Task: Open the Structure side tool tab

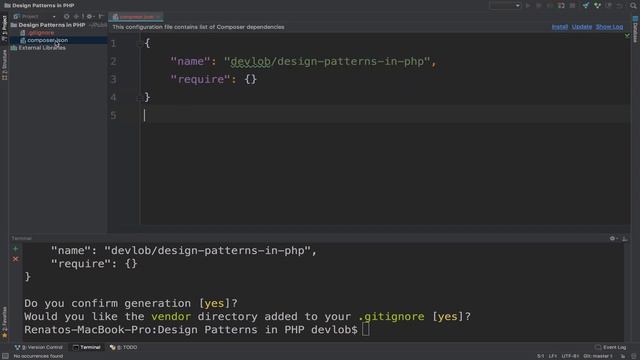Action: point(4,65)
